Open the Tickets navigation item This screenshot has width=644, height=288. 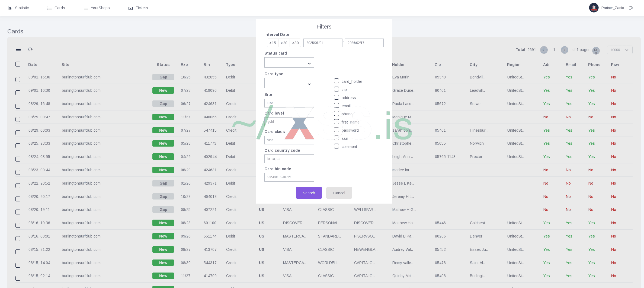pos(138,8)
